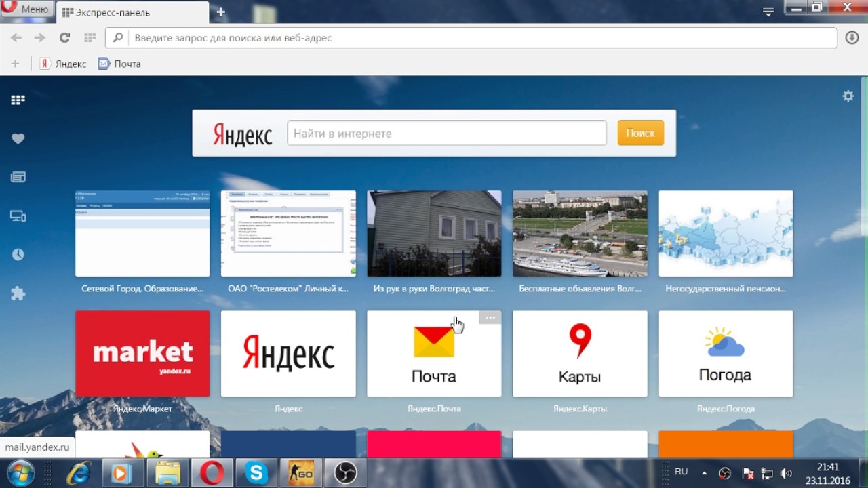Switch to Opera in taskbar
This screenshot has height=488, width=868.
click(212, 472)
